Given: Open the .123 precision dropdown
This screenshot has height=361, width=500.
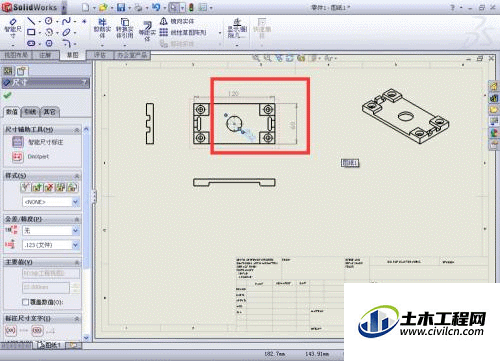Looking at the screenshot, I should (76, 245).
